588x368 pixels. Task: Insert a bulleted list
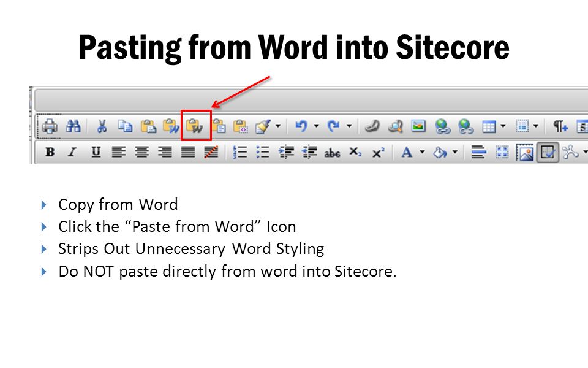pyautogui.click(x=263, y=152)
